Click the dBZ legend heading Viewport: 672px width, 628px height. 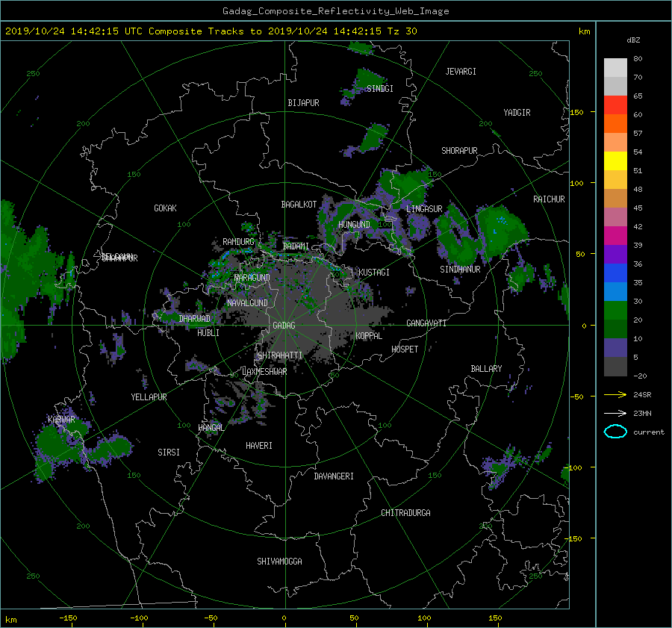pyautogui.click(x=633, y=40)
